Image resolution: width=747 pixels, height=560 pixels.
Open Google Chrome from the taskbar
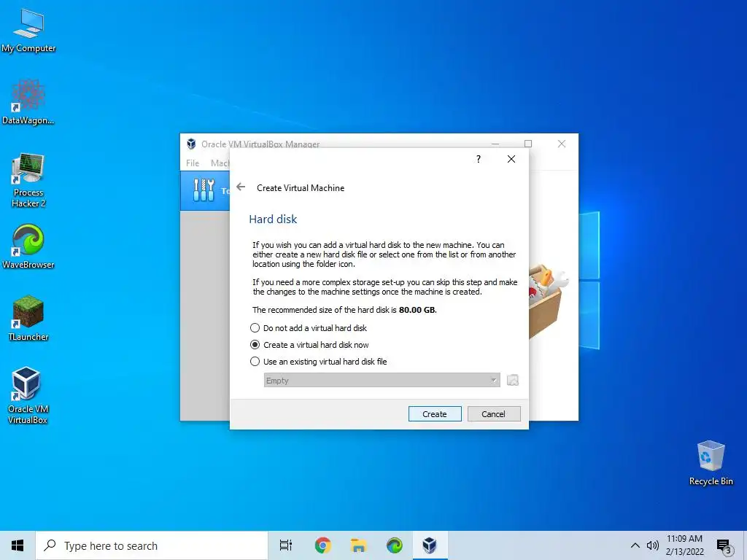pos(322,545)
